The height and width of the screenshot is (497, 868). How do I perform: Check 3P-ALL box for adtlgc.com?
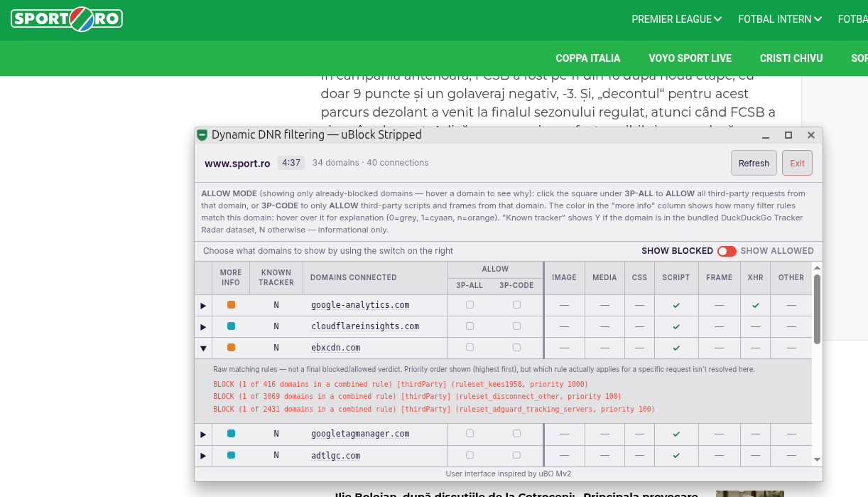[x=470, y=455]
